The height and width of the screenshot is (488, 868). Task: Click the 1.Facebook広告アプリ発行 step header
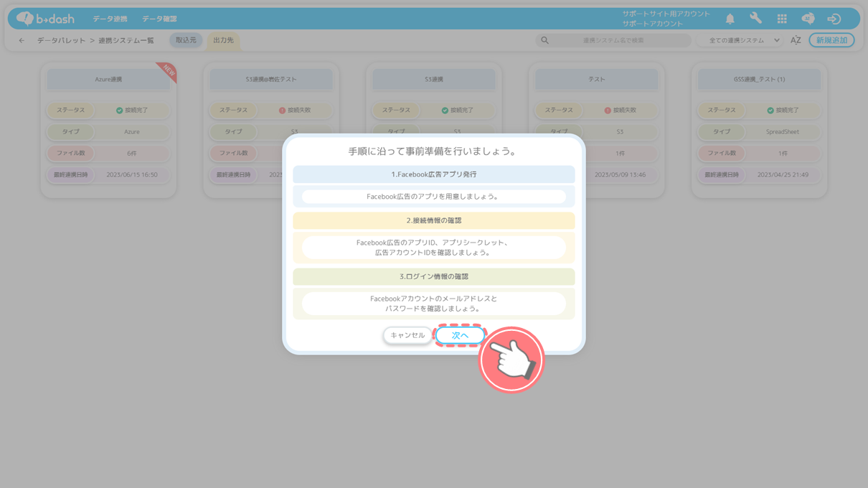click(434, 174)
